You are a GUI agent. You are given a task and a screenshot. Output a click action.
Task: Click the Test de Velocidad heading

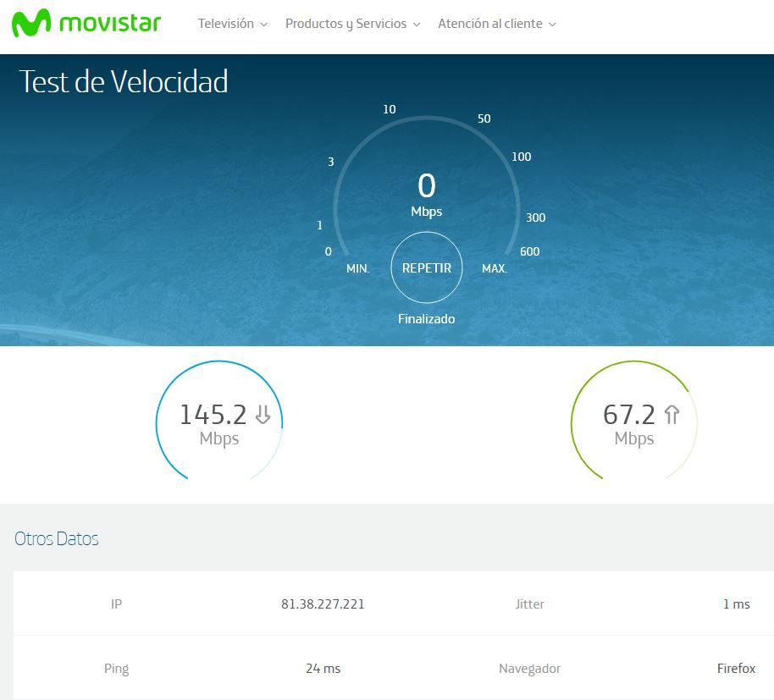[124, 82]
